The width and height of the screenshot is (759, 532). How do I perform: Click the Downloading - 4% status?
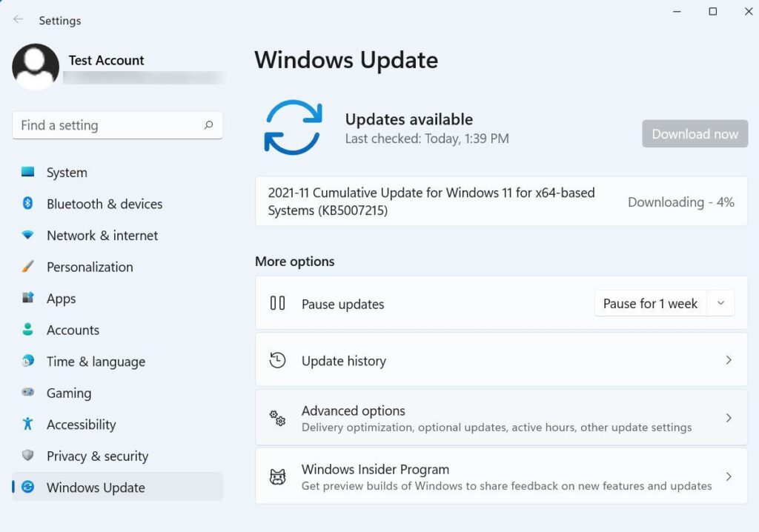coord(680,202)
